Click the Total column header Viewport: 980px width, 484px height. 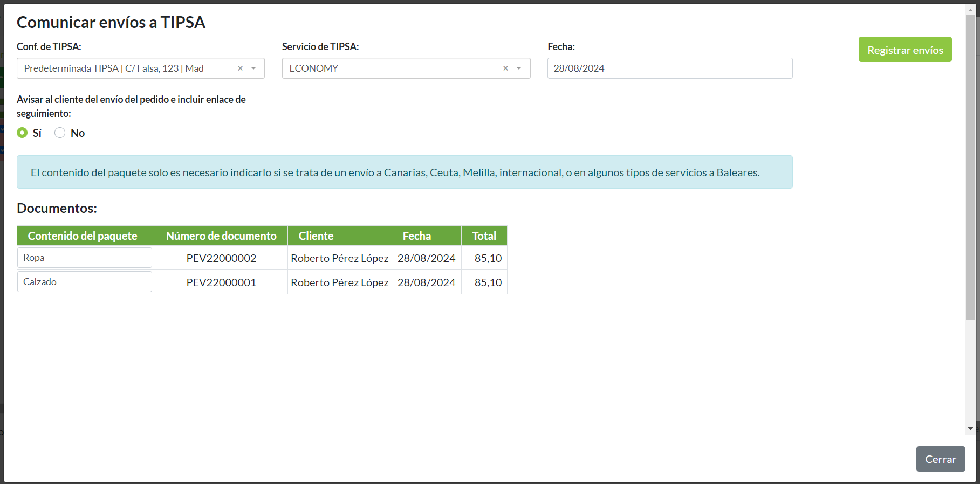coord(484,236)
